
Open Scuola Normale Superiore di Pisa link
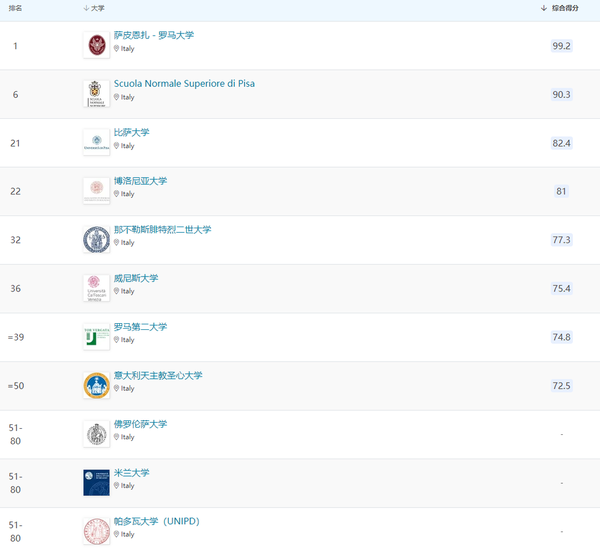(184, 84)
